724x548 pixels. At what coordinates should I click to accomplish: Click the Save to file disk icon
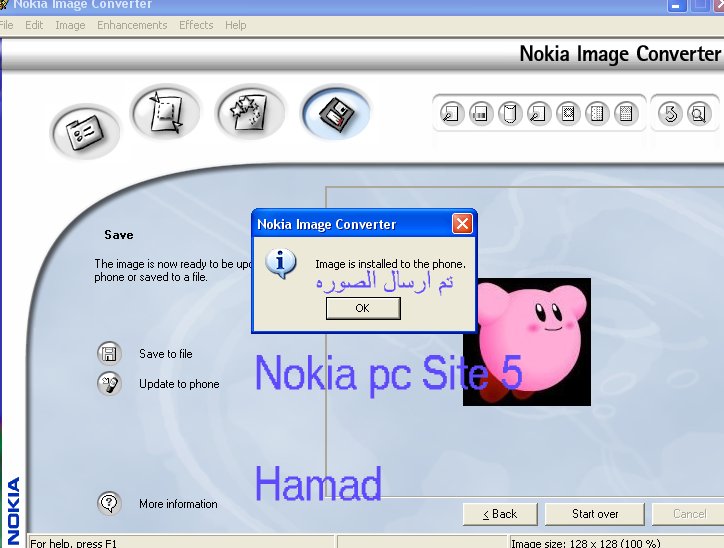pyautogui.click(x=109, y=354)
